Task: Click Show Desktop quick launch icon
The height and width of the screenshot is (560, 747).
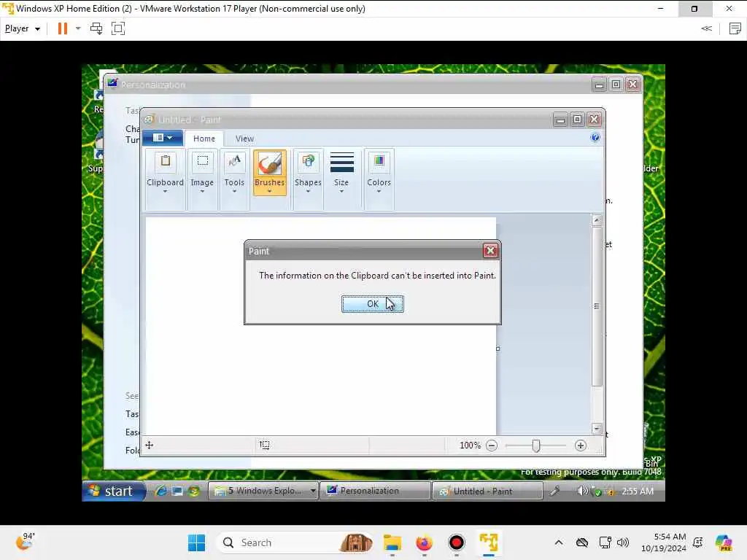Action: (x=177, y=491)
